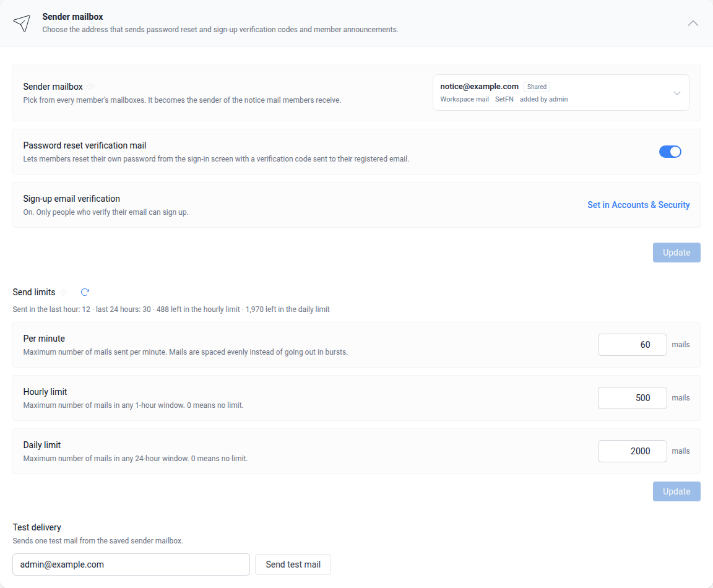This screenshot has height=588, width=713.
Task: Click Send test mail button
Action: click(293, 564)
